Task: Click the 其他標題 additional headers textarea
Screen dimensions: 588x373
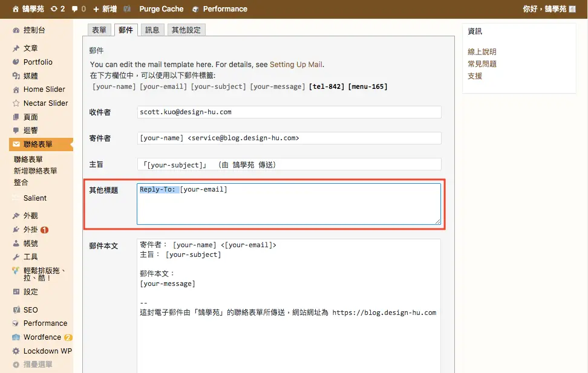Action: (289, 204)
